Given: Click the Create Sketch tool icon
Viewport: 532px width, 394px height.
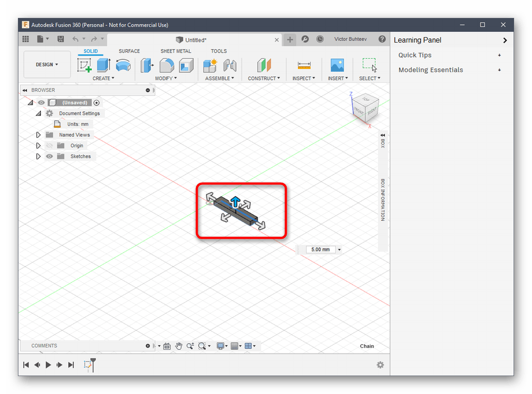Looking at the screenshot, I should point(85,65).
